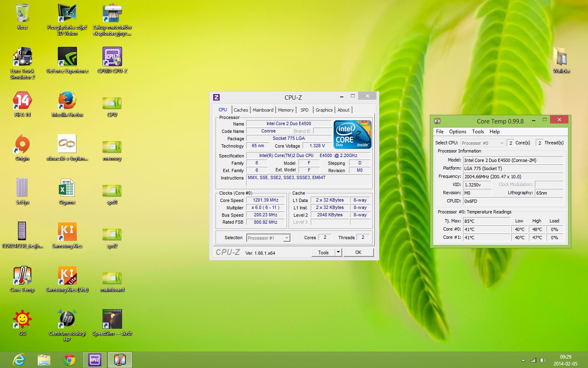The height and width of the screenshot is (368, 588).
Task: Click the volume icon in system tray
Action: pyautogui.click(x=543, y=360)
